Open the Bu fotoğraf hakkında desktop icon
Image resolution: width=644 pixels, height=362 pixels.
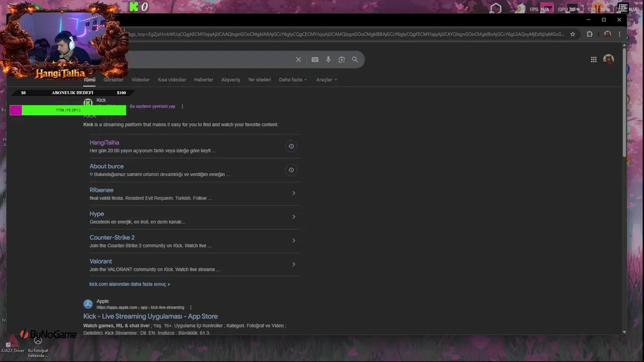pyautogui.click(x=38, y=346)
